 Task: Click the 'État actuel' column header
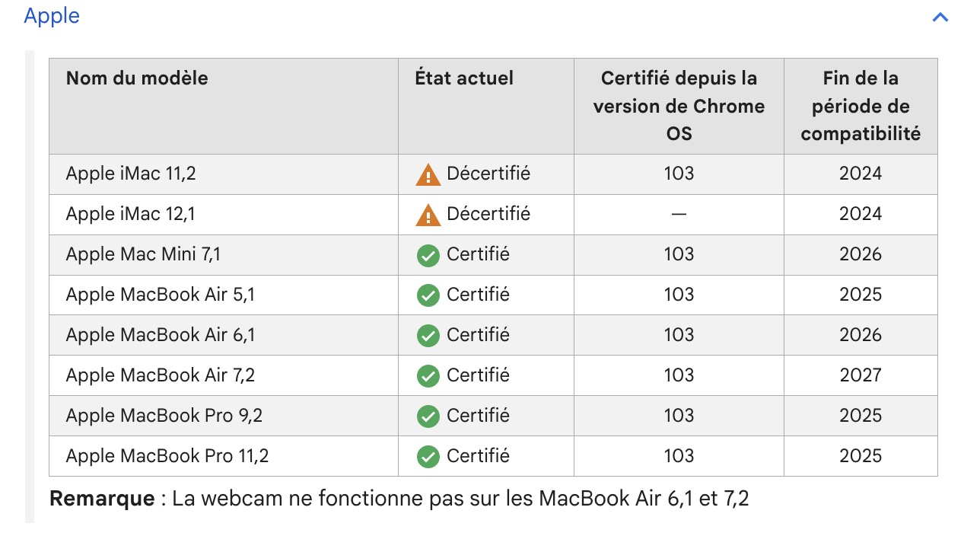[x=464, y=78]
